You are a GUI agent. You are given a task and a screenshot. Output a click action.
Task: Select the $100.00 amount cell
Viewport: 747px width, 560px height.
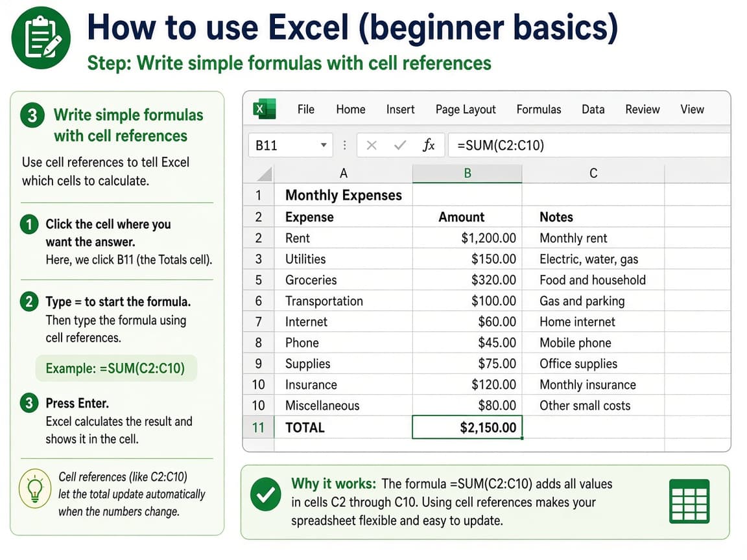(468, 301)
